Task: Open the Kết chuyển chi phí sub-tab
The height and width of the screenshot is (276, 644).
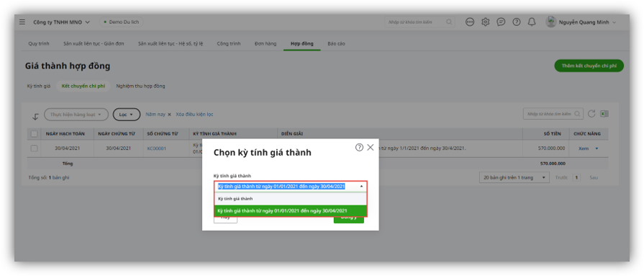Action: (x=83, y=86)
